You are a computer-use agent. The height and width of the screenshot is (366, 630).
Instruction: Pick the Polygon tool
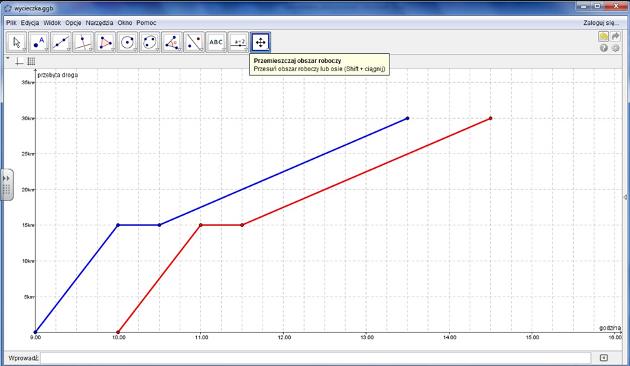[105, 42]
